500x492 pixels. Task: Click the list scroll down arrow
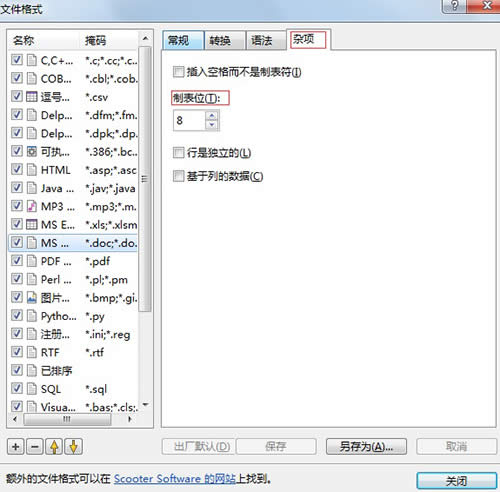click(x=145, y=405)
